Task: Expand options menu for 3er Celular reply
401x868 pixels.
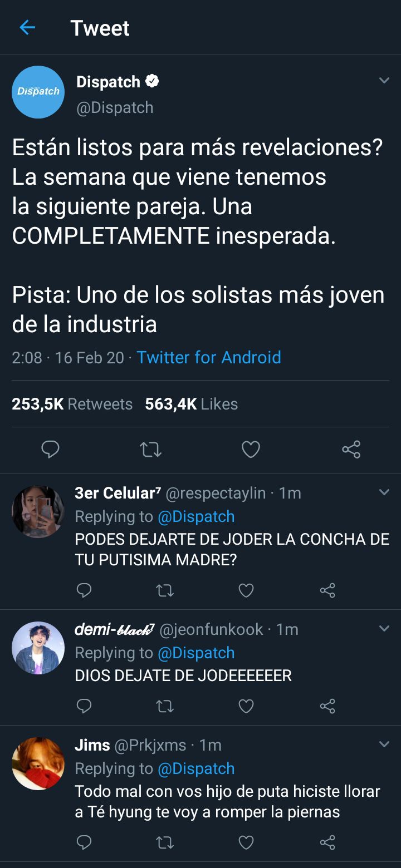Action: (384, 492)
